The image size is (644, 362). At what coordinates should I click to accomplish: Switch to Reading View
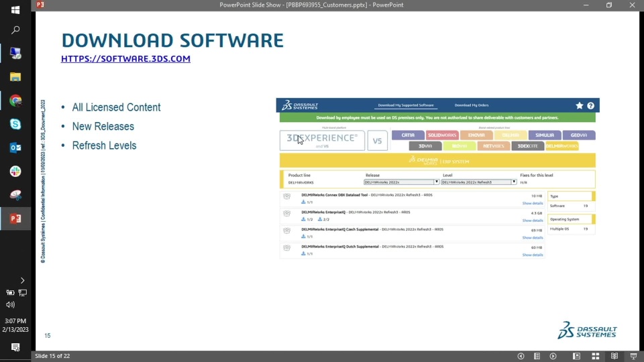point(614,356)
